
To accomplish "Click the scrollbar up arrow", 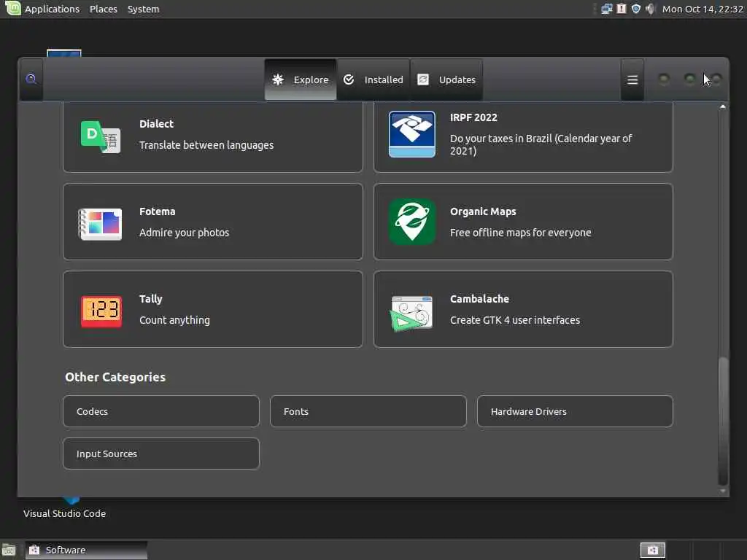I will [723, 106].
